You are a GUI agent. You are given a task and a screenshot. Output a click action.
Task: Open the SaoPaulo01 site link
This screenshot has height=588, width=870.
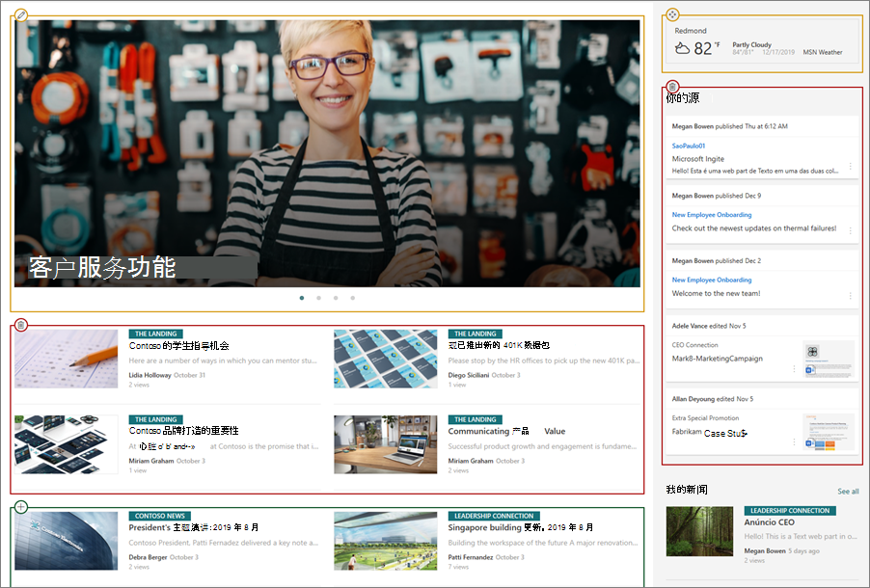pyautogui.click(x=689, y=146)
